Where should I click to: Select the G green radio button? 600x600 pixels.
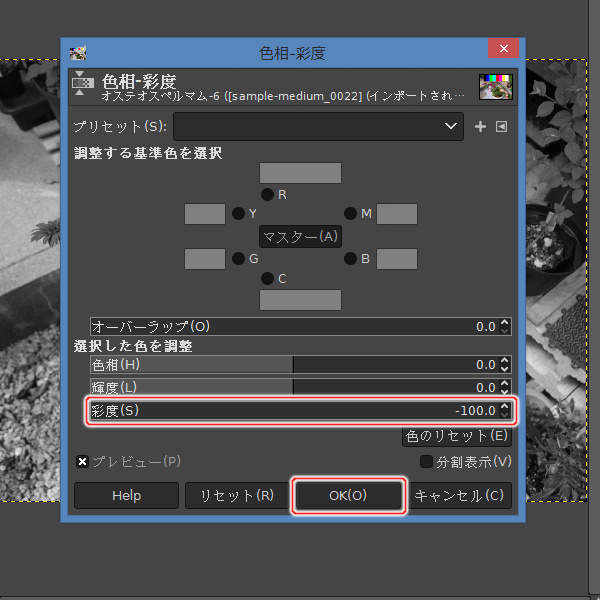click(238, 259)
